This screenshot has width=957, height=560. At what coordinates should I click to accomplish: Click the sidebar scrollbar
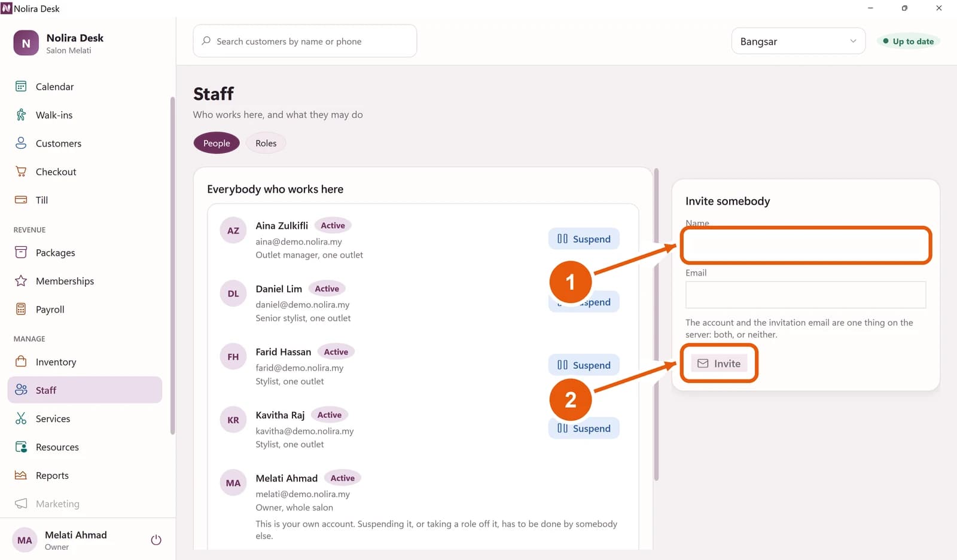coord(172,266)
